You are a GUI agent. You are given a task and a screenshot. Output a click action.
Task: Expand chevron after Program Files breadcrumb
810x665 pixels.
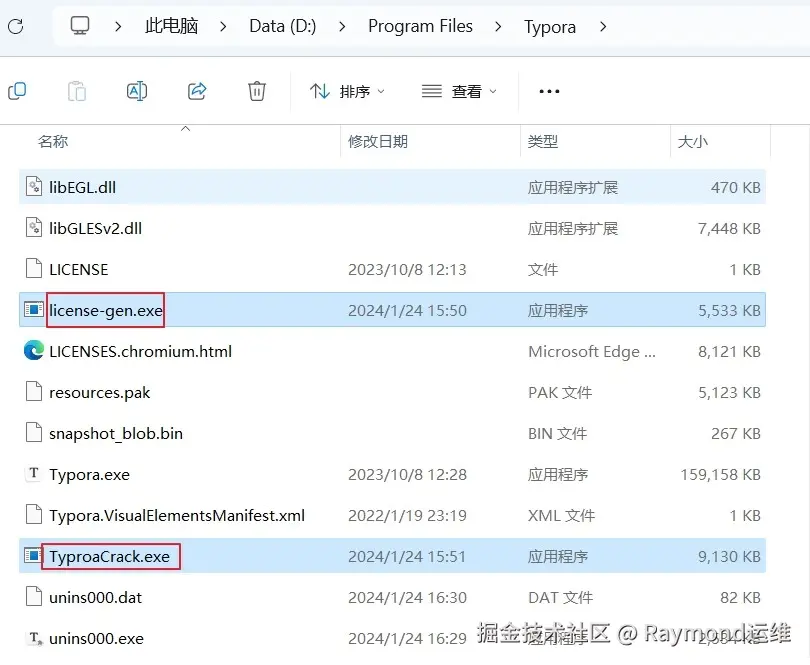pos(498,26)
